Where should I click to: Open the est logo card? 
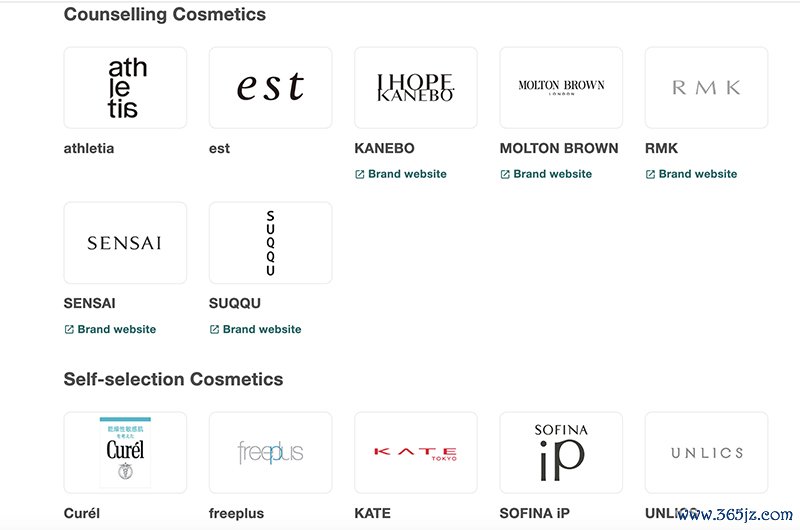[x=270, y=88]
